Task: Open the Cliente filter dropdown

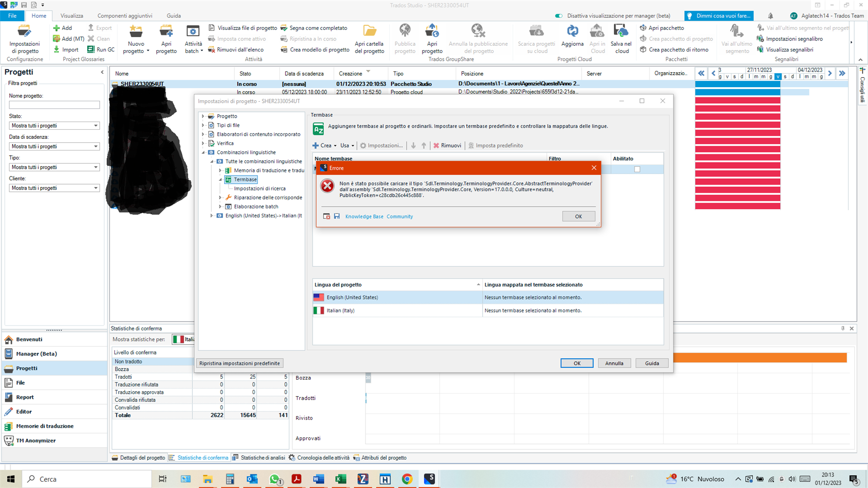Action: point(54,188)
